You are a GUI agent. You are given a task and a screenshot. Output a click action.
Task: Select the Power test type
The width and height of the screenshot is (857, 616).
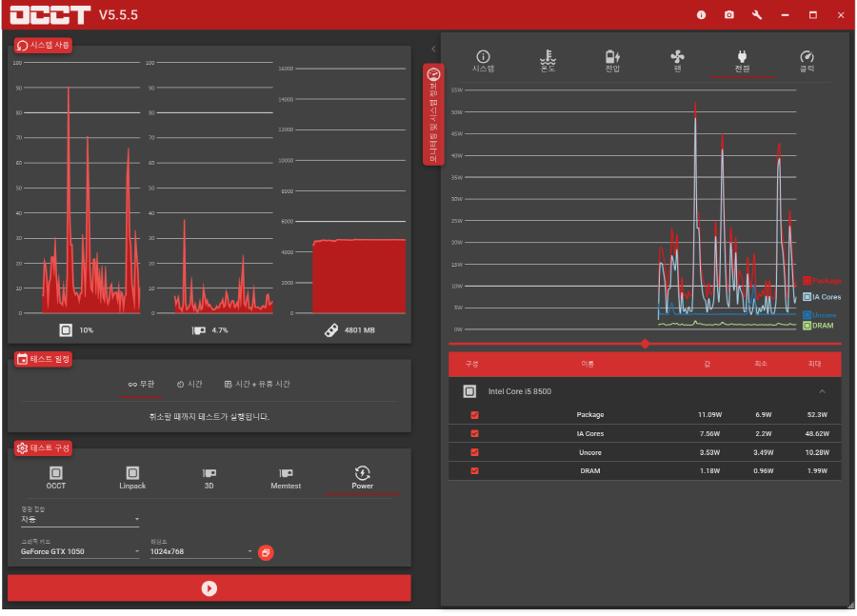pos(363,478)
